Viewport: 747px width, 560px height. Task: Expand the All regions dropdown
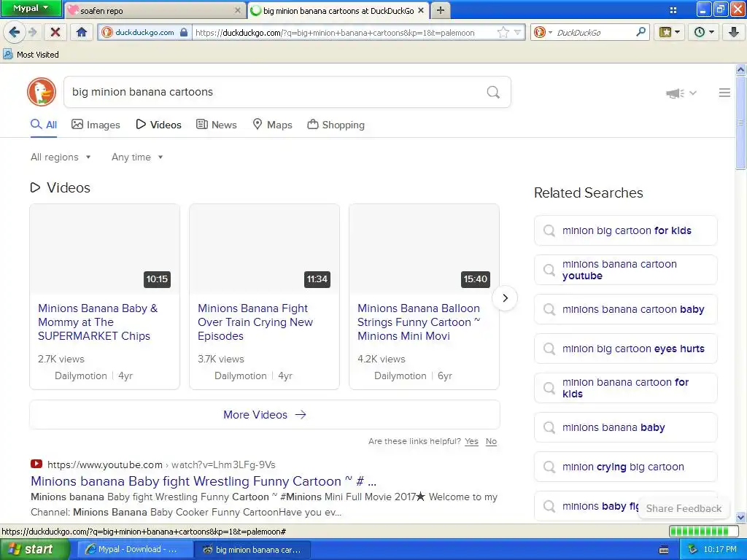point(61,157)
